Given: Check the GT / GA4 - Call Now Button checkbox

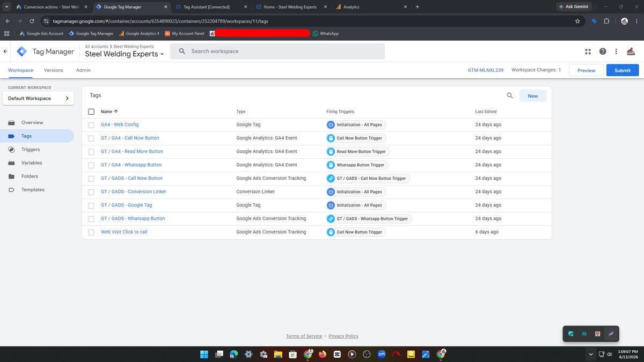Looking at the screenshot, I should coord(91,138).
